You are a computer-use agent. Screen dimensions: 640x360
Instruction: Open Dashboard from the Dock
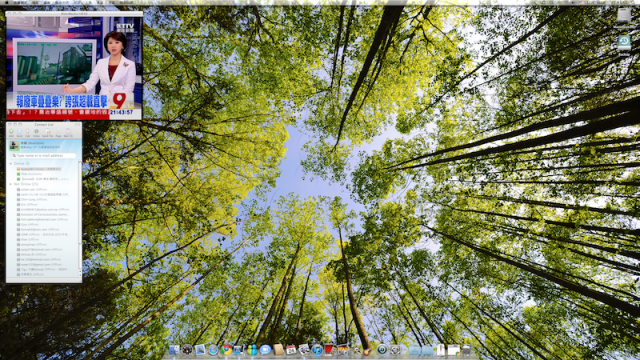click(187, 349)
